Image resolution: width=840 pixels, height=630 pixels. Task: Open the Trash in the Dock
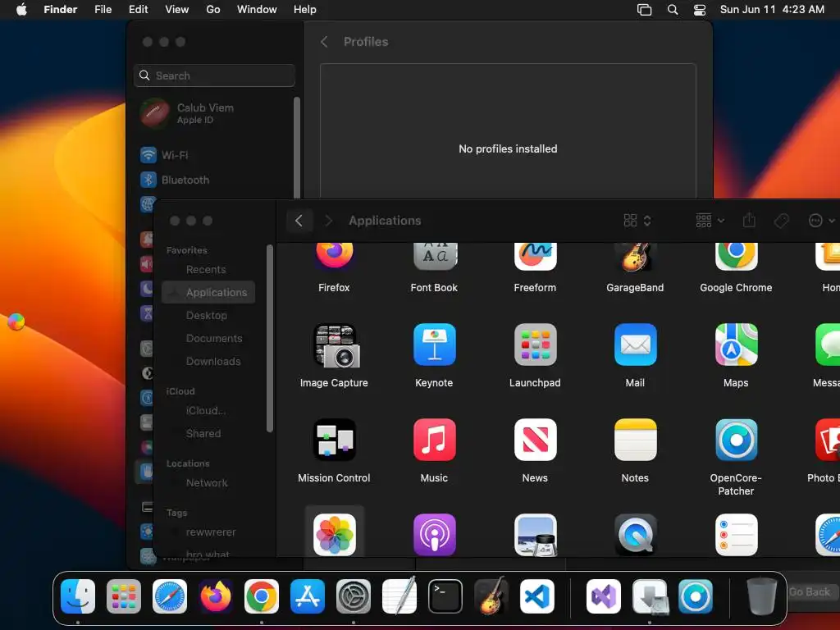[761, 596]
